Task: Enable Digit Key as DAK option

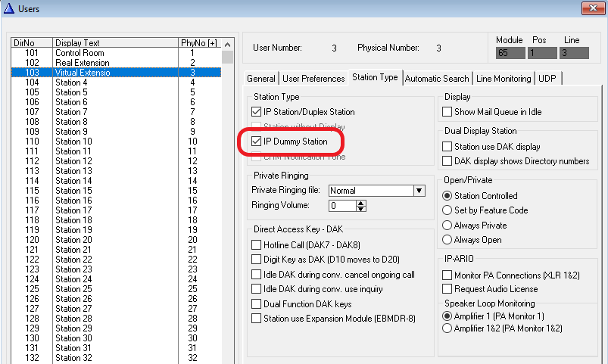Action: pos(256,260)
